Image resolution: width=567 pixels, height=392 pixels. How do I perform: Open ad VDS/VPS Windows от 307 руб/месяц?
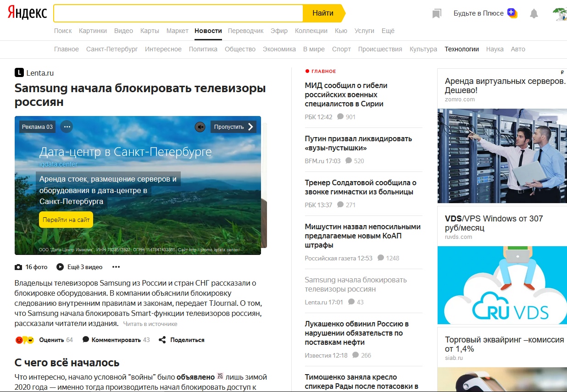[x=494, y=223]
